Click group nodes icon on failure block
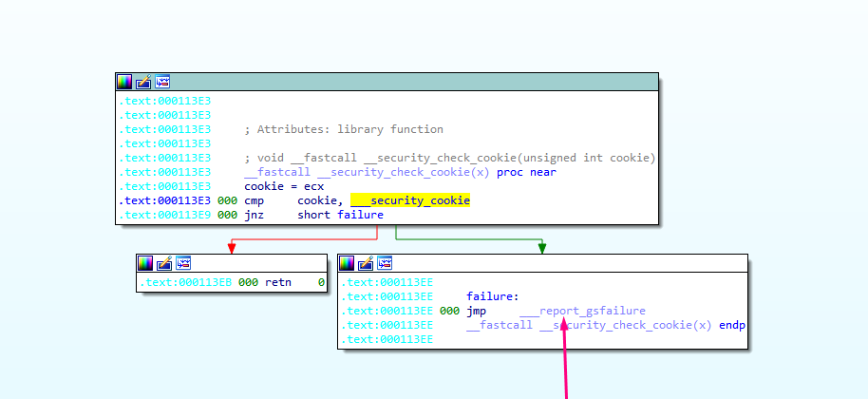This screenshot has width=868, height=399. pos(385,263)
